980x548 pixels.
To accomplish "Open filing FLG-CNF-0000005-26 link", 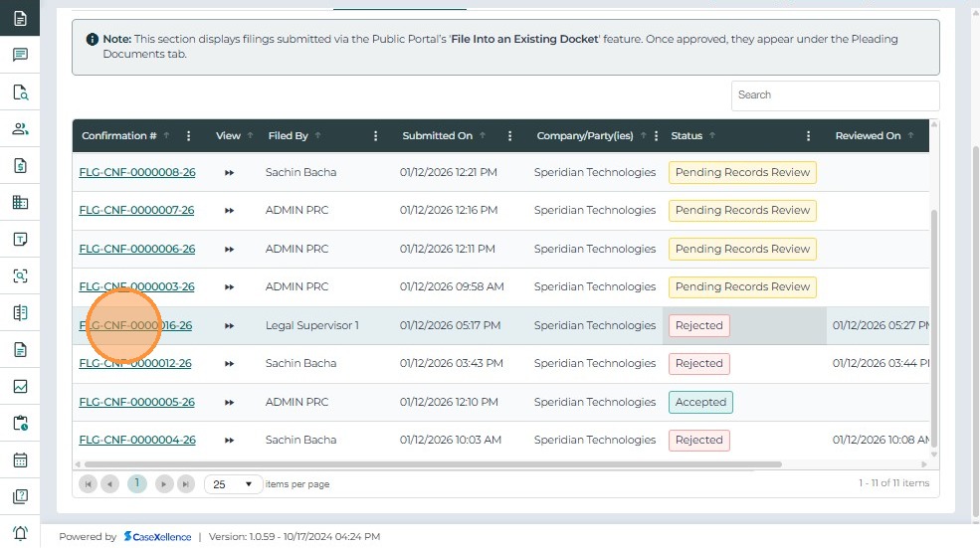I will [x=136, y=403].
